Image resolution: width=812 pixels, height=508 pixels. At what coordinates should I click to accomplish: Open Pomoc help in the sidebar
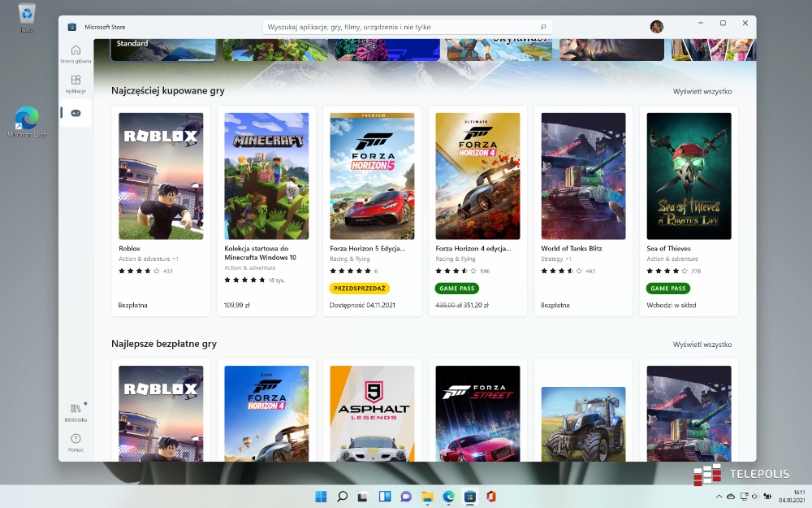pyautogui.click(x=76, y=442)
